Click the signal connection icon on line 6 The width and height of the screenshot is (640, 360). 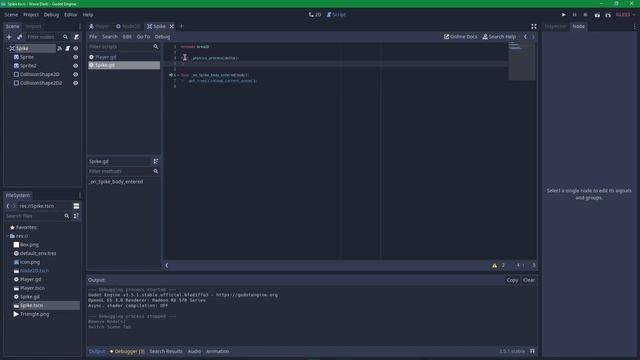click(171, 75)
